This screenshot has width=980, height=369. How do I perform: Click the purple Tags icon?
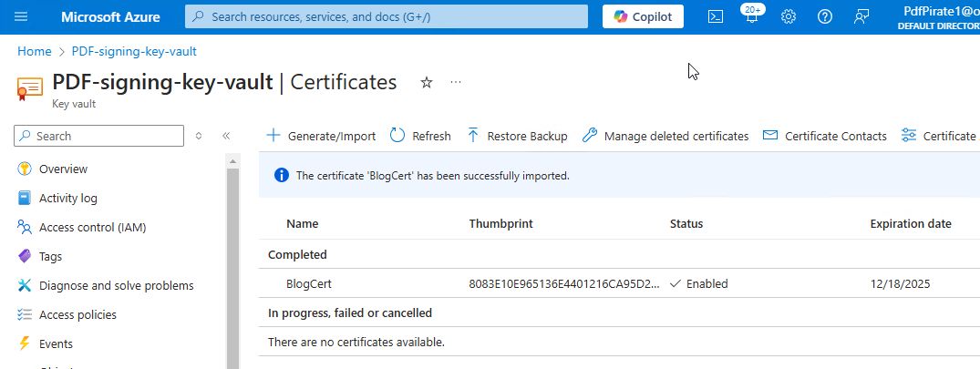click(25, 256)
